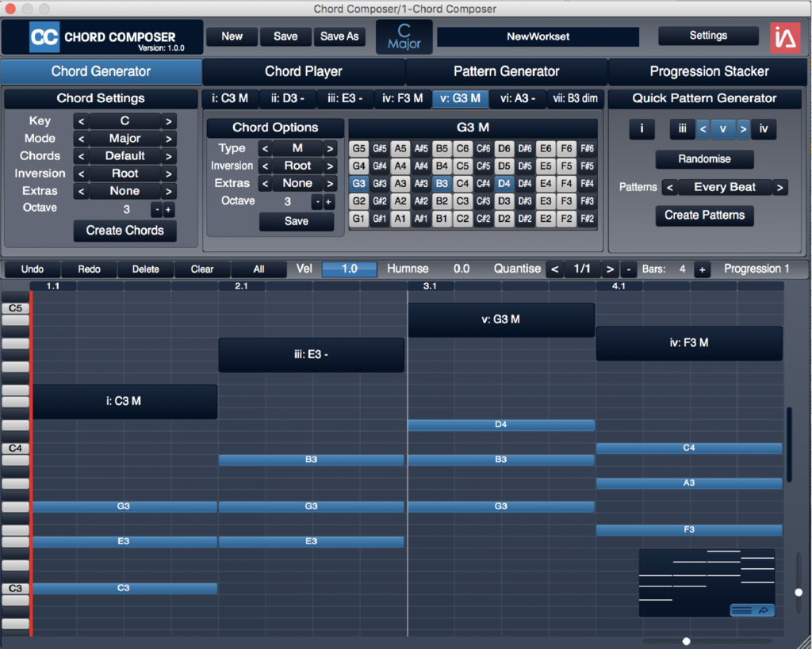The image size is (812, 649).
Task: Advance Chord Settings Extras with right arrow
Action: tap(168, 192)
